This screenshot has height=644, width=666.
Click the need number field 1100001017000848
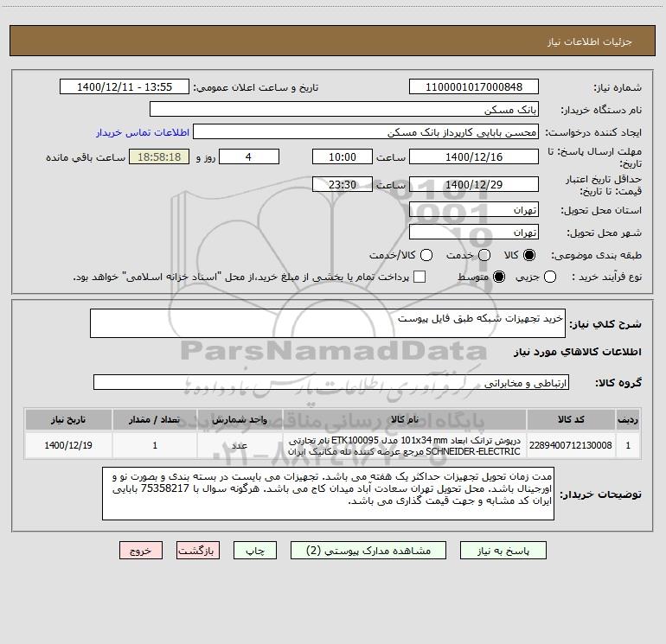pos(474,86)
